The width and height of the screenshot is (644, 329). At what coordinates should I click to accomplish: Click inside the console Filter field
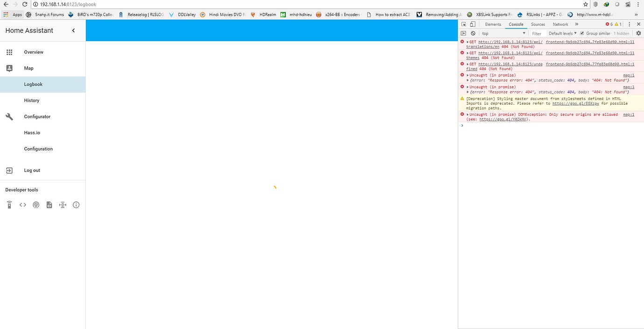[x=537, y=33]
